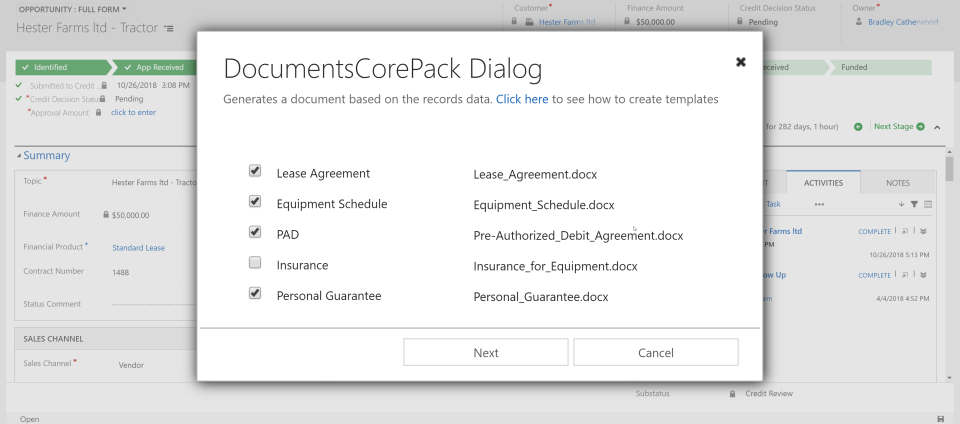Click the Insurance_for_Equipment.docx file name
This screenshot has width=960, height=424.
(x=555, y=266)
